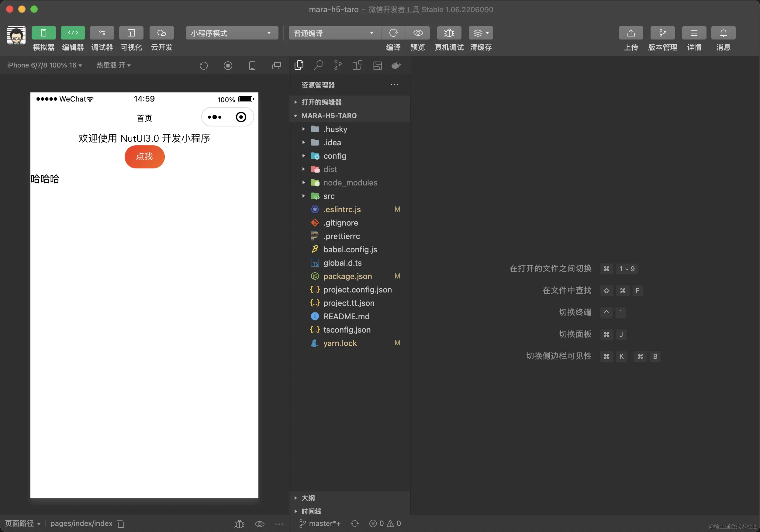Open the Docker panel icon in the editor toolbar
The height and width of the screenshot is (532, 760).
[396, 65]
